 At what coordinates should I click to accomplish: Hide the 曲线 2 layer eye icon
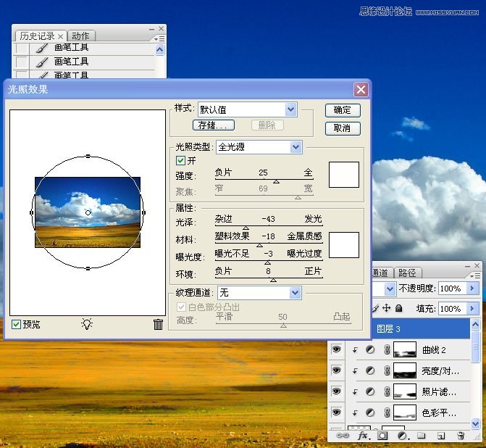[336, 349]
